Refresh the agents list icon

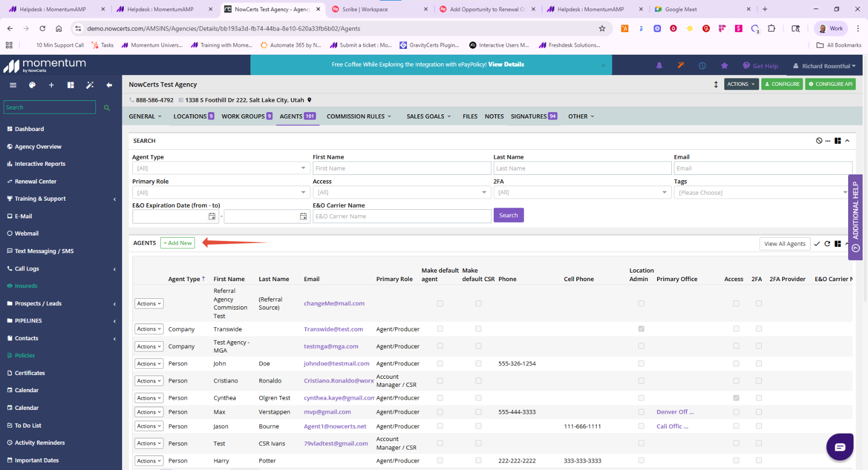pos(827,244)
